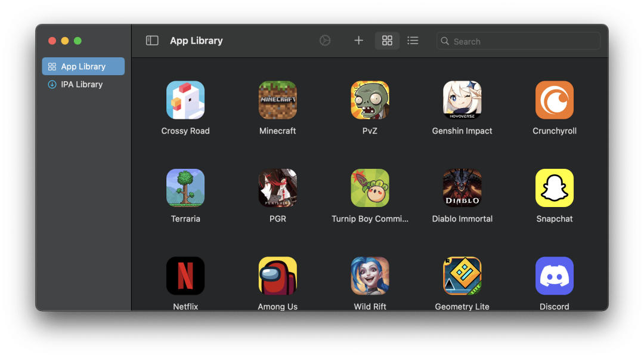
Task: Open Genshin Impact
Action: pyautogui.click(x=462, y=100)
